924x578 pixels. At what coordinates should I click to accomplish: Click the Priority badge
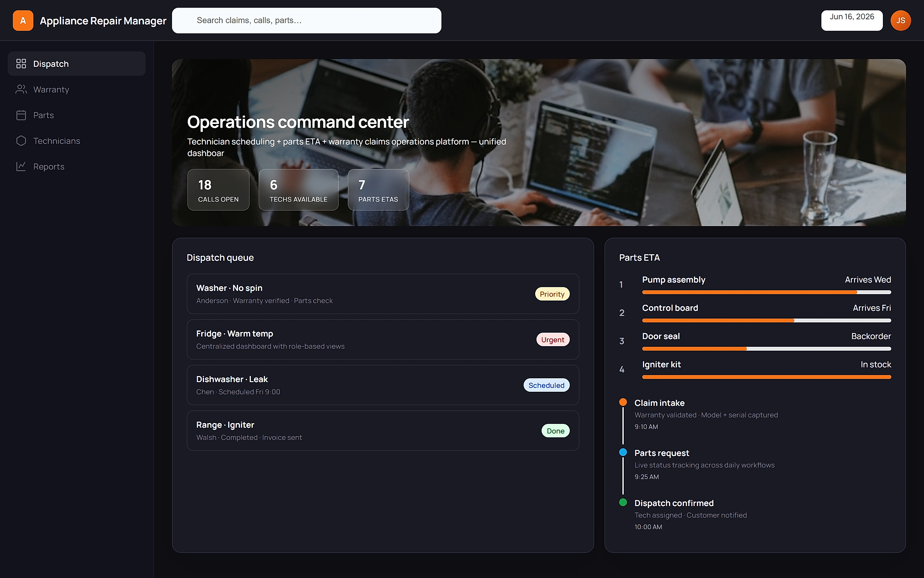pos(552,294)
